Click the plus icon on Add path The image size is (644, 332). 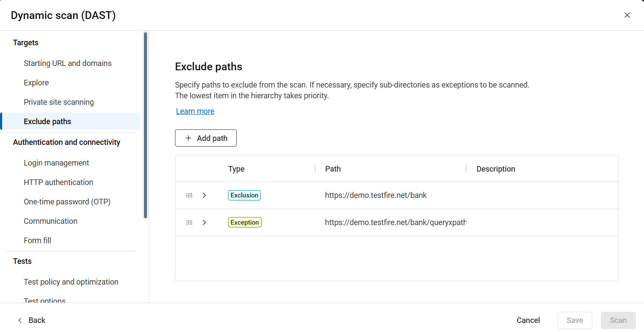[x=188, y=138]
